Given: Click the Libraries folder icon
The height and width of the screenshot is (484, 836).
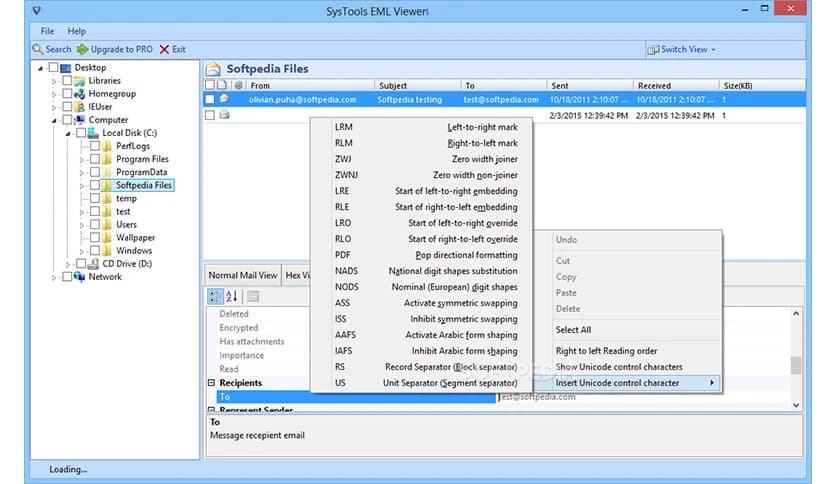Looking at the screenshot, I should (x=79, y=80).
